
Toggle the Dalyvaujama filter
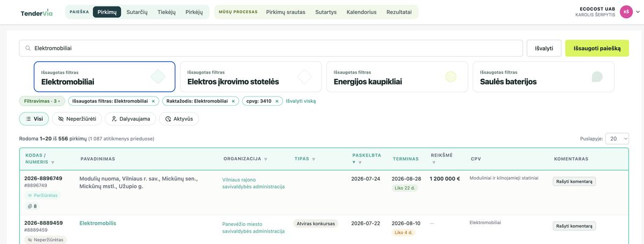(130, 119)
